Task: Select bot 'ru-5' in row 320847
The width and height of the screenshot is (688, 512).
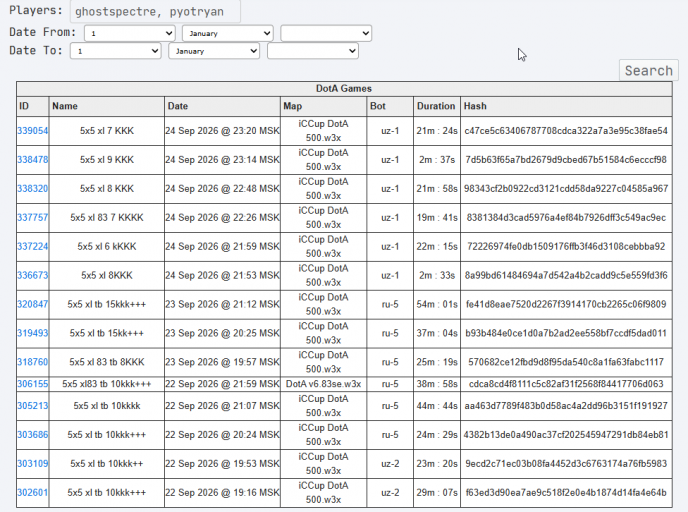Action: [390, 304]
